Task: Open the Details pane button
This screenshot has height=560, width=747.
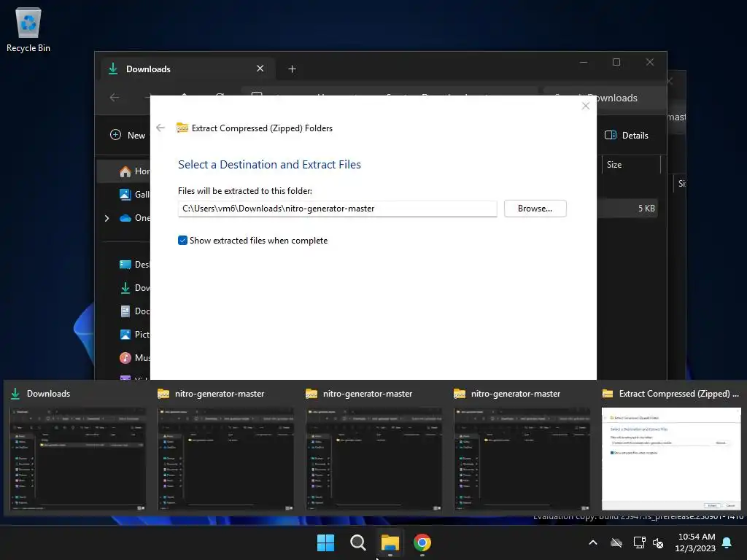Action: pyautogui.click(x=627, y=135)
